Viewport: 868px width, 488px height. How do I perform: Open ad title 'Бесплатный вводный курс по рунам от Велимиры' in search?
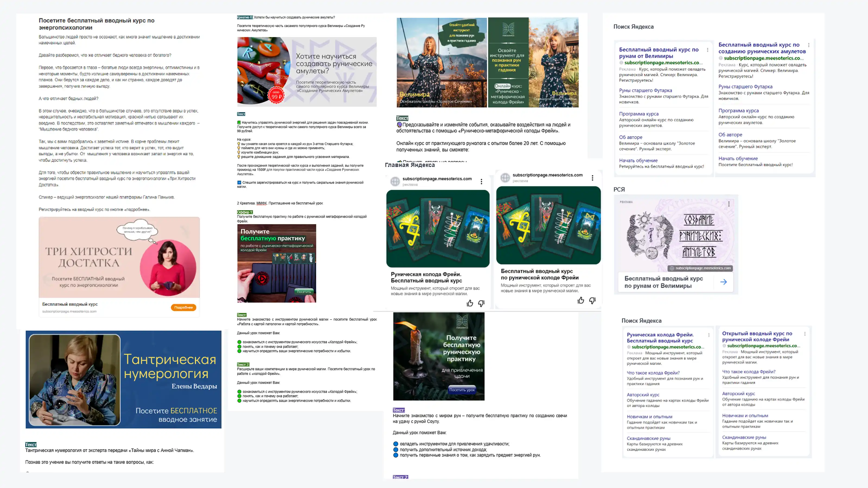659,53
